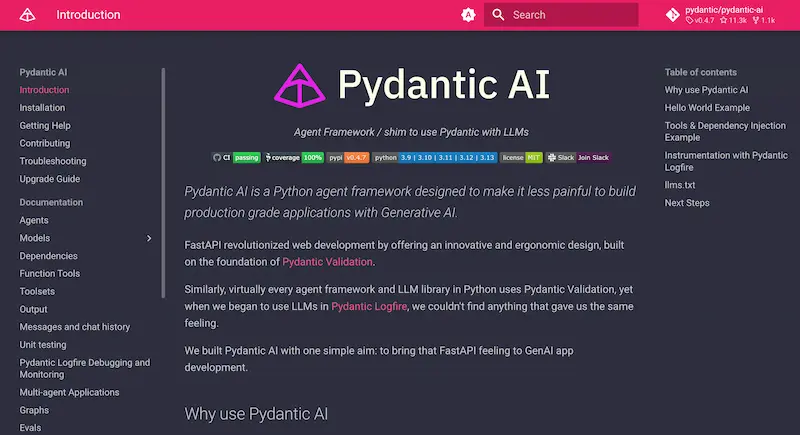Open the coverage 100% badge
800x435 pixels.
click(x=294, y=158)
